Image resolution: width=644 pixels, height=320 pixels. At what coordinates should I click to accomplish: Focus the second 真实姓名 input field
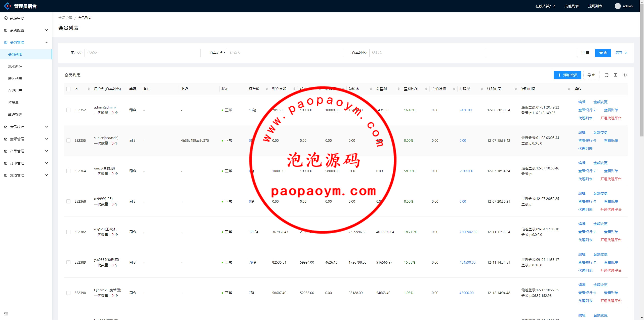click(427, 53)
